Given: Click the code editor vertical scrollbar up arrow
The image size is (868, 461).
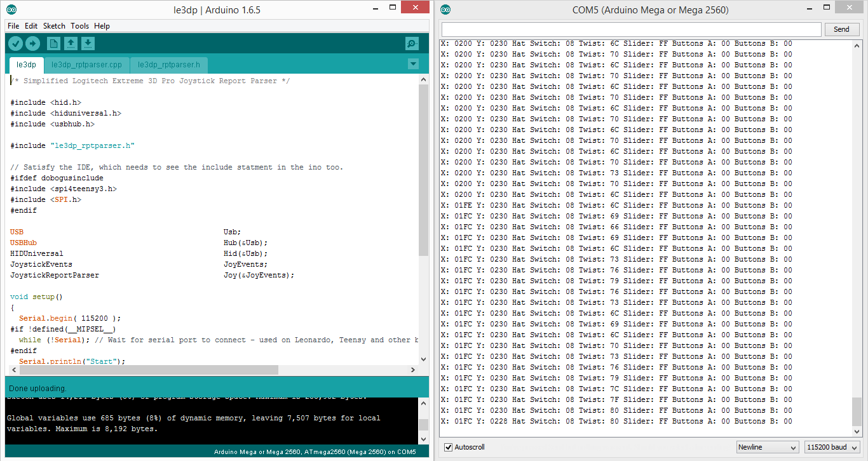Looking at the screenshot, I should coord(424,79).
